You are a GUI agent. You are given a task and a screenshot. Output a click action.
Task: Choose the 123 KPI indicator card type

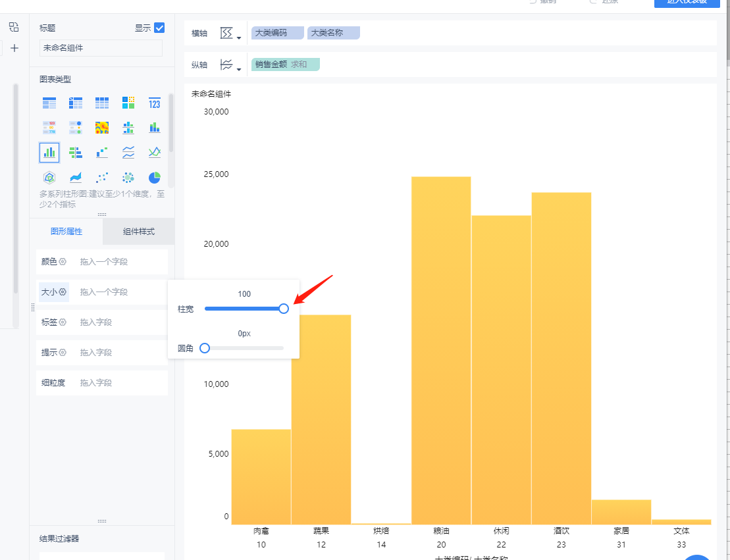pyautogui.click(x=155, y=103)
